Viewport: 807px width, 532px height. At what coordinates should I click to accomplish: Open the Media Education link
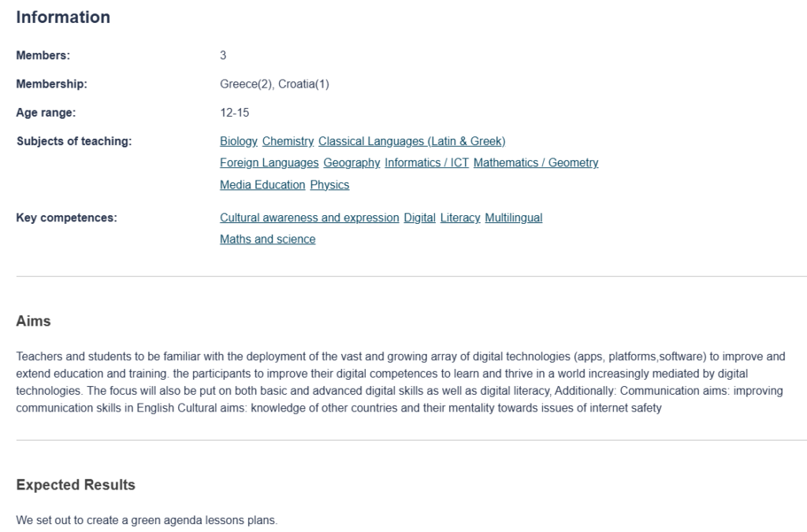tap(262, 185)
